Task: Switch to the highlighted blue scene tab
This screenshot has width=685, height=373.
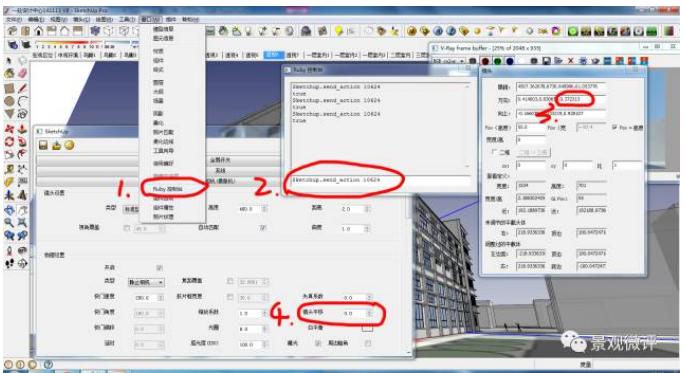Action: pyautogui.click(x=273, y=55)
